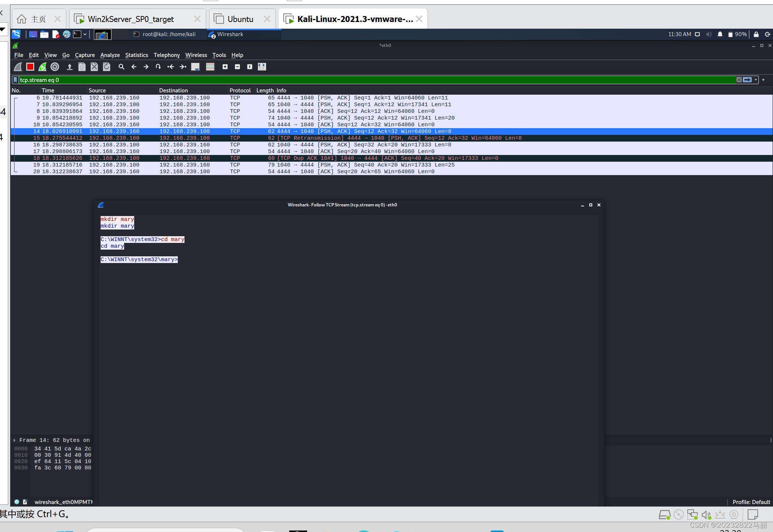Reset text to normal size
This screenshot has height=532, width=773.
pos(250,67)
